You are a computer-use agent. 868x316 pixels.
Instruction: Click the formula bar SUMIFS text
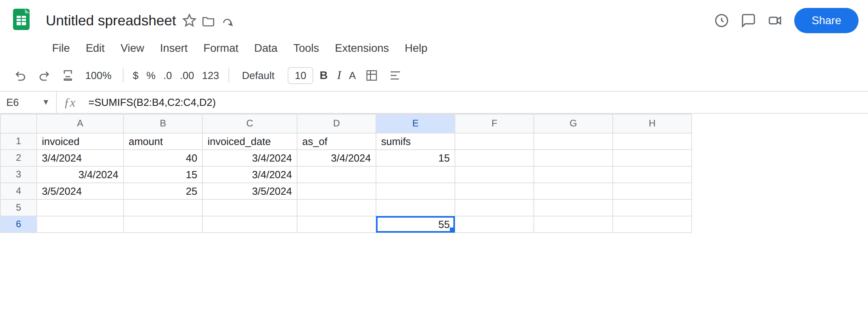(x=152, y=102)
